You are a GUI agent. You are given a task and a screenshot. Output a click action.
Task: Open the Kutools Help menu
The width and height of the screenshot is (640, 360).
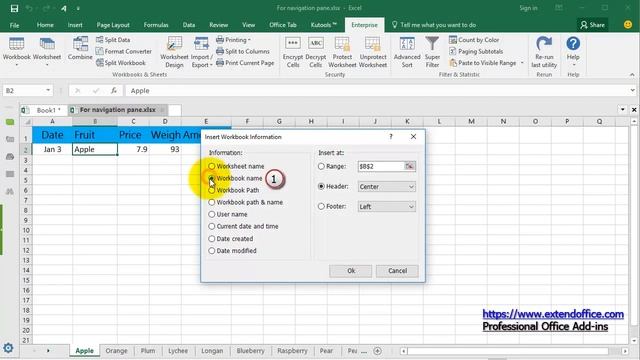pos(573,51)
